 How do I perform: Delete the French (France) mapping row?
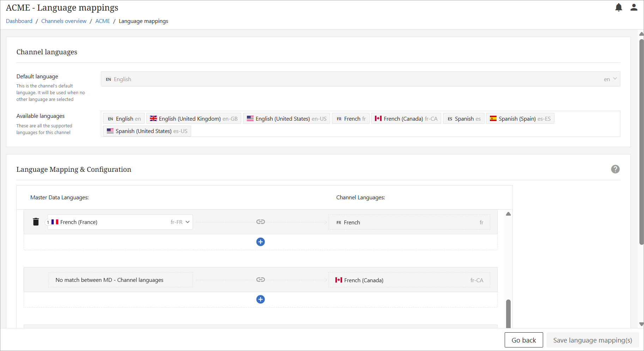tap(36, 222)
